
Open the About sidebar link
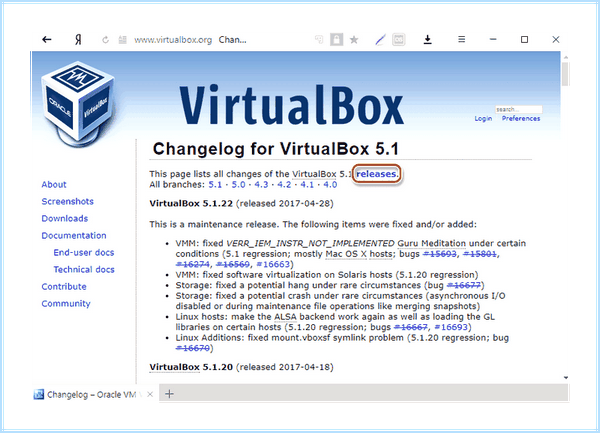(x=54, y=184)
